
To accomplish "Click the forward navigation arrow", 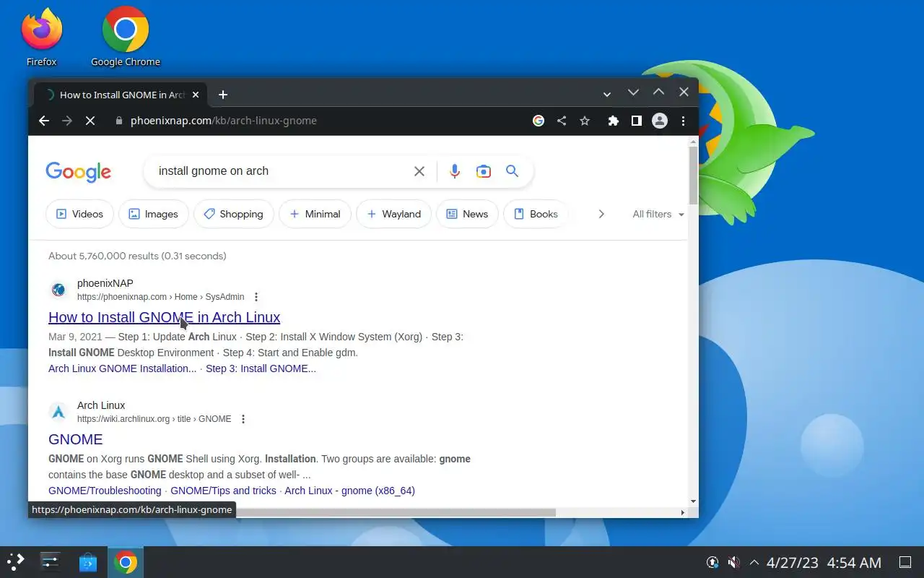I will coord(67,121).
